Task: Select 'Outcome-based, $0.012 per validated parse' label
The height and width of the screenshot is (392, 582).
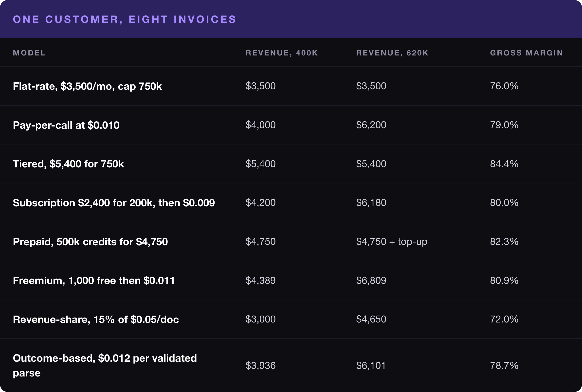Action: (x=105, y=366)
